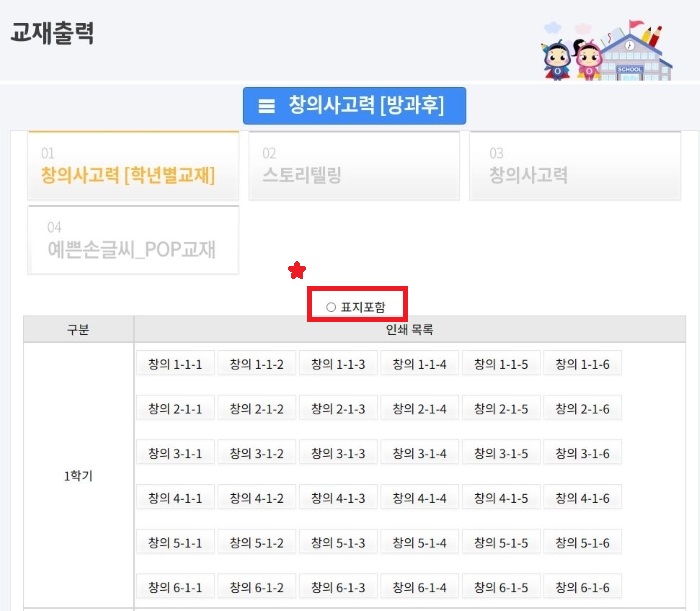This screenshot has height=611, width=700.
Task: Switch to the 01 창의사고력 [학년별교재] tab
Action: point(133,166)
